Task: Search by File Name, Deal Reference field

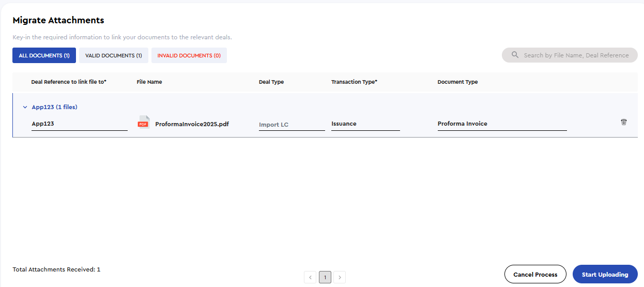Action: coord(570,55)
